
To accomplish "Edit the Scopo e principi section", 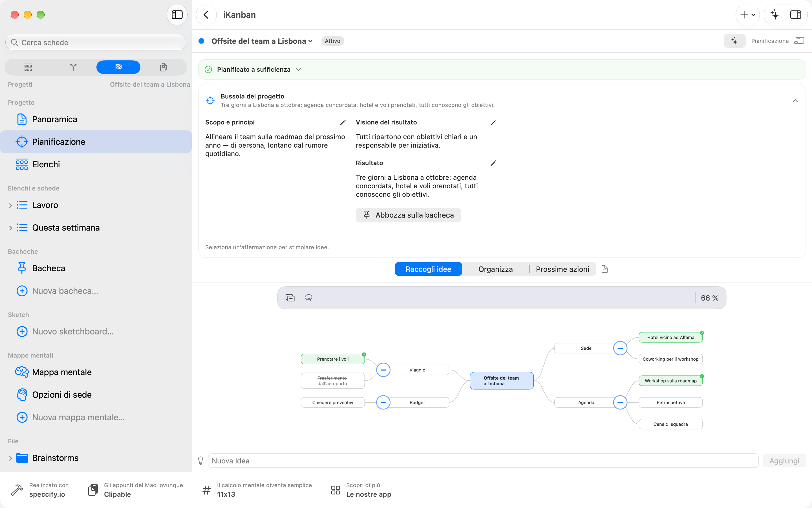I will 343,122.
